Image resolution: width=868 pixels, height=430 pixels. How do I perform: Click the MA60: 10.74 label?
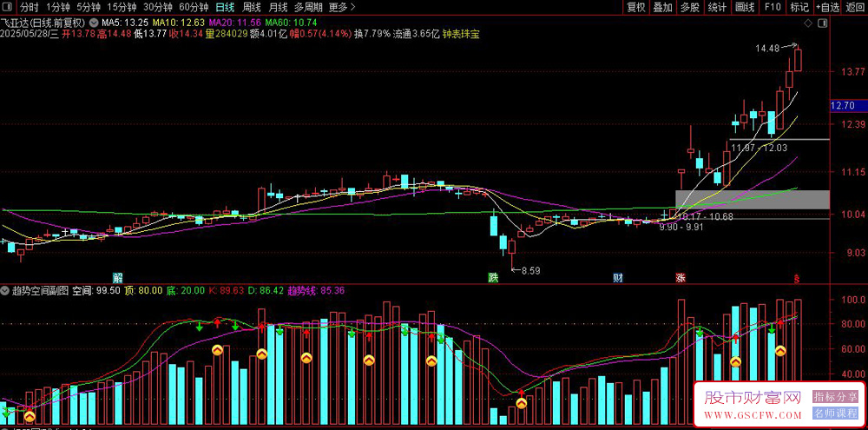(291, 23)
